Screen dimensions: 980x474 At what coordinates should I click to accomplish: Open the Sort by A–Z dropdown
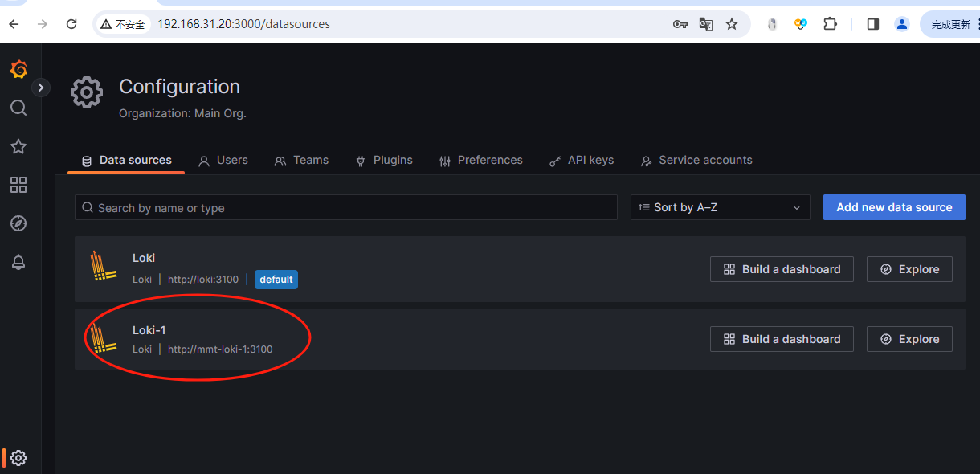[x=720, y=207]
